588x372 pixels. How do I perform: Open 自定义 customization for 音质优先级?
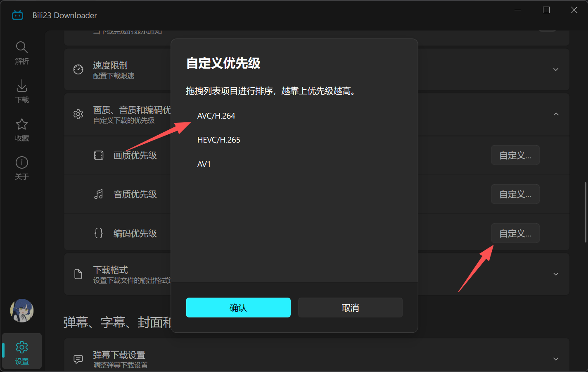point(515,194)
